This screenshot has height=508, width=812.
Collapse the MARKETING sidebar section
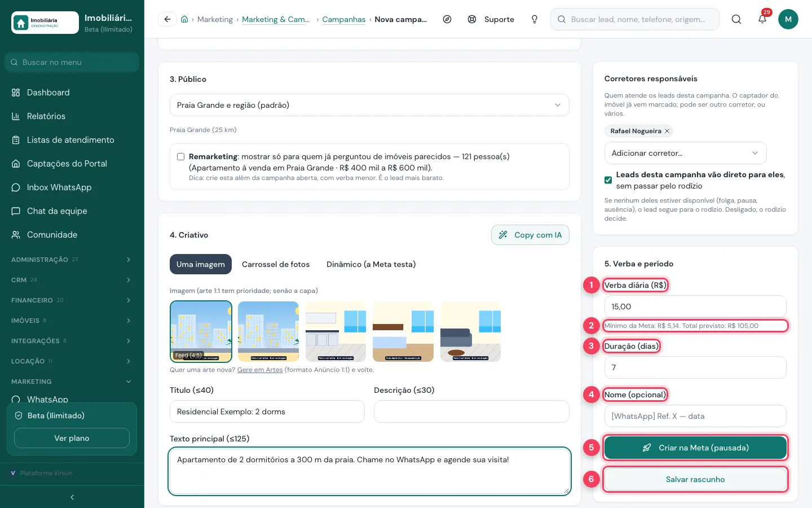tap(72, 382)
